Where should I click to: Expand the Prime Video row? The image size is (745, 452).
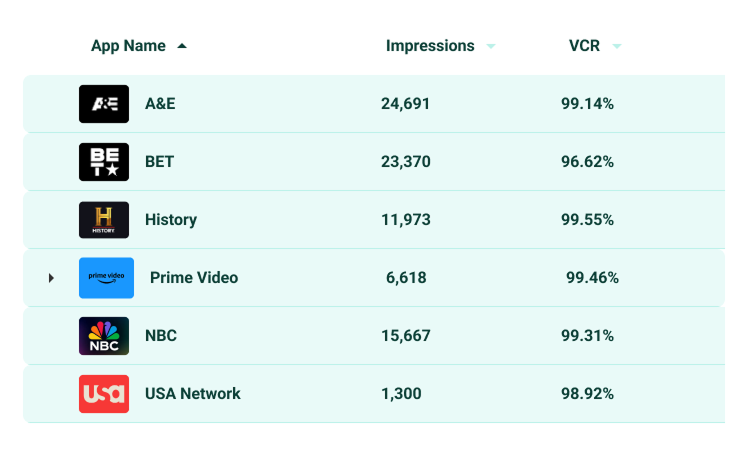pos(51,278)
